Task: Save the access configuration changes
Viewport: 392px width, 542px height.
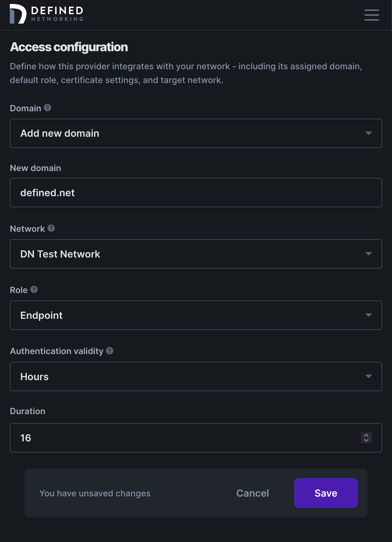Action: point(326,493)
